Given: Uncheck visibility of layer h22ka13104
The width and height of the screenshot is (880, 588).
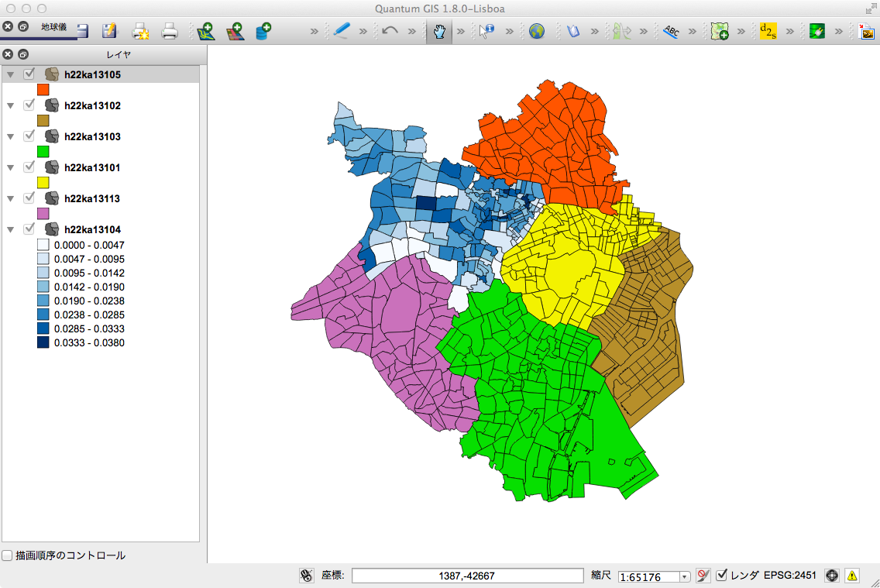Looking at the screenshot, I should click(29, 229).
